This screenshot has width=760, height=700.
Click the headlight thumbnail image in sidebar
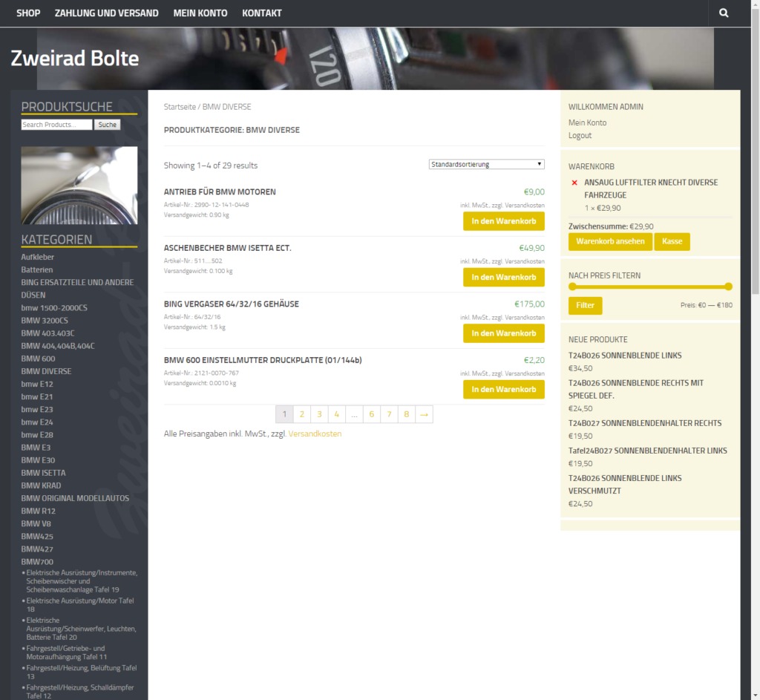[x=79, y=185]
